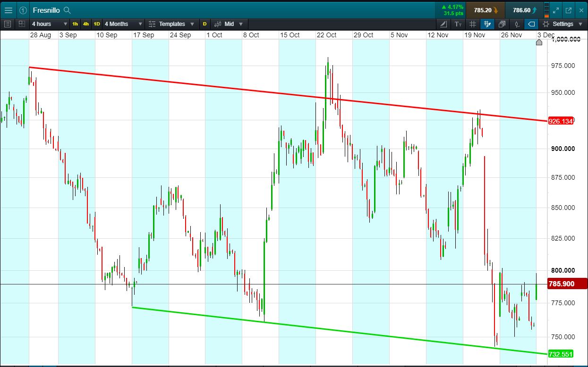Click the current price label 785.900
The height and width of the screenshot is (367, 588).
pyautogui.click(x=567, y=284)
